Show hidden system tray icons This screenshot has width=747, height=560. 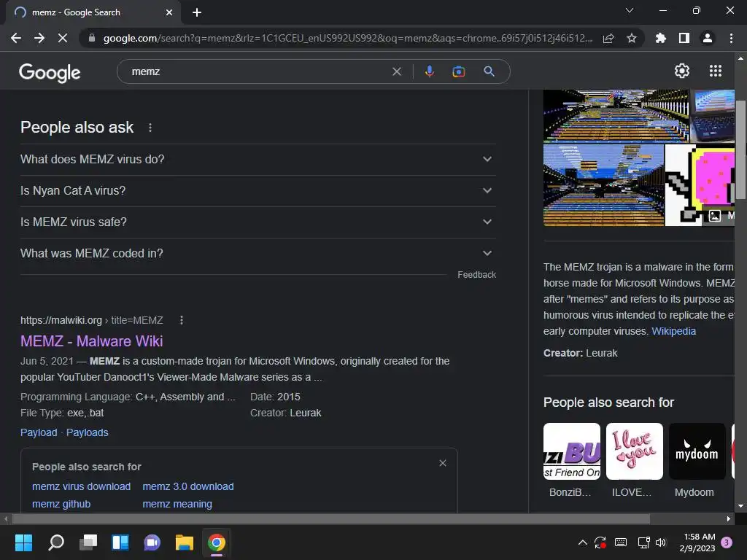click(x=582, y=542)
